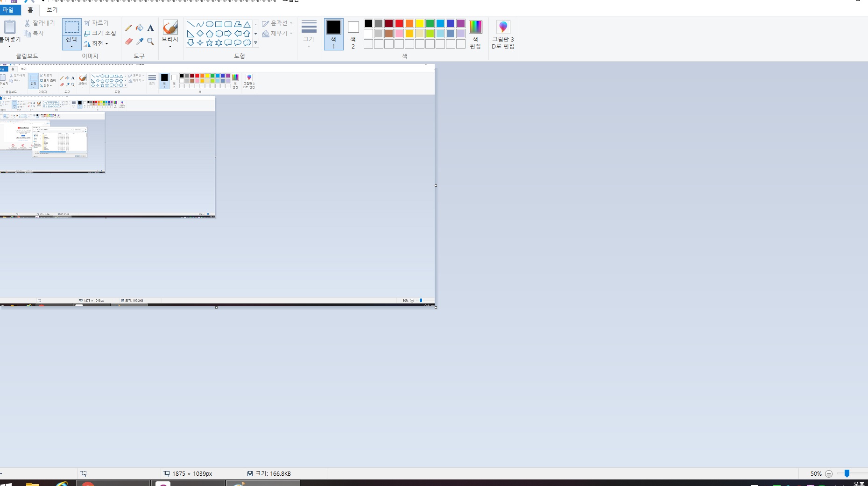Move the shapes gallery down one row
The width and height of the screenshot is (868, 486).
(x=255, y=34)
